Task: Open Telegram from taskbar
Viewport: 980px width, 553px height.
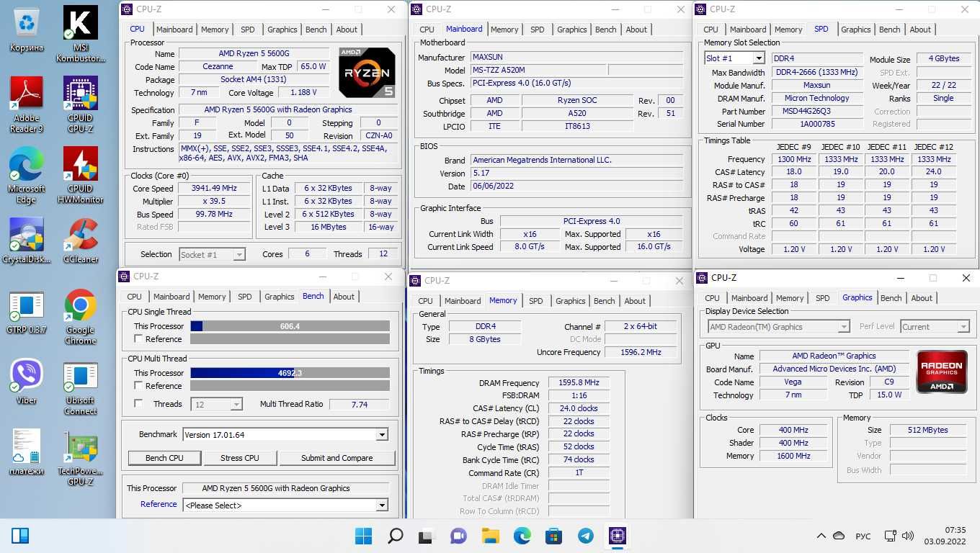Action: click(585, 536)
